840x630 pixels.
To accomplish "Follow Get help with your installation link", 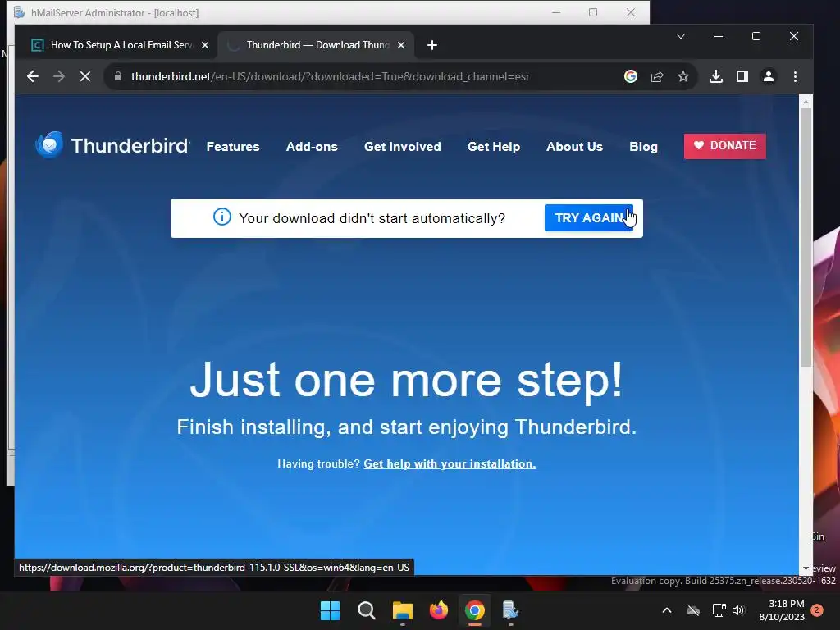I will (x=450, y=464).
